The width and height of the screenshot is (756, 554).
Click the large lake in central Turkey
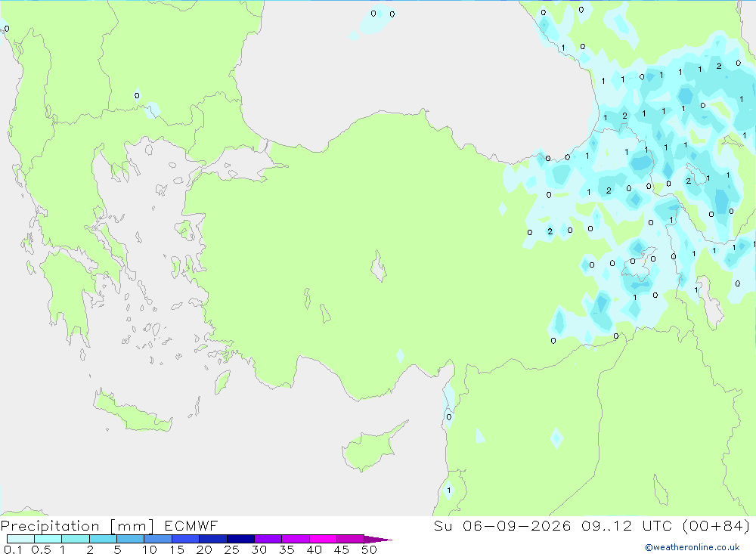[x=379, y=266]
